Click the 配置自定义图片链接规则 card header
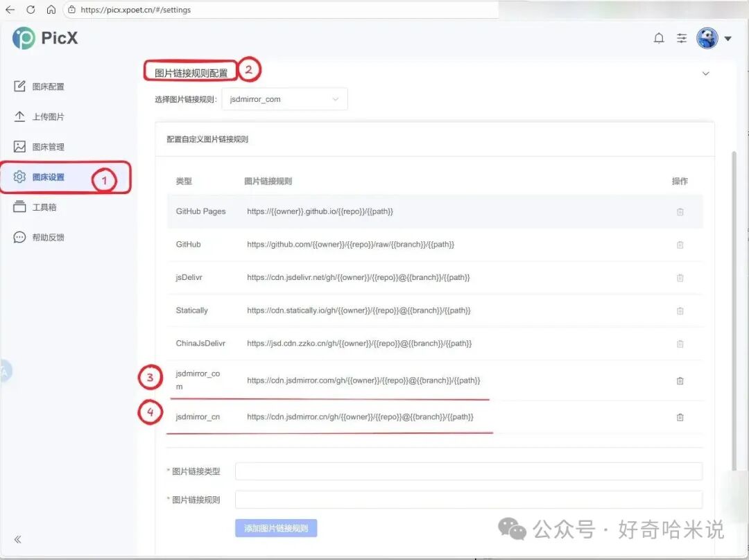The image size is (749, 560). click(x=207, y=139)
